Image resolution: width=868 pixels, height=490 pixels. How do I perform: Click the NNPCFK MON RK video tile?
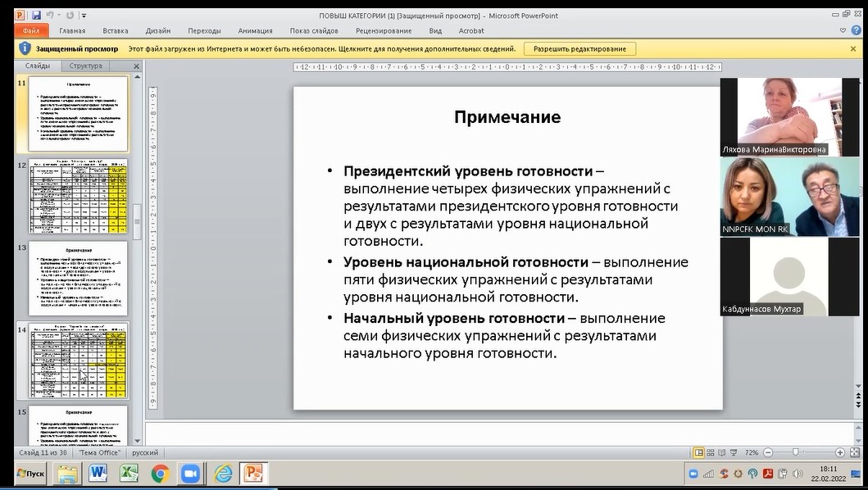[789, 197]
